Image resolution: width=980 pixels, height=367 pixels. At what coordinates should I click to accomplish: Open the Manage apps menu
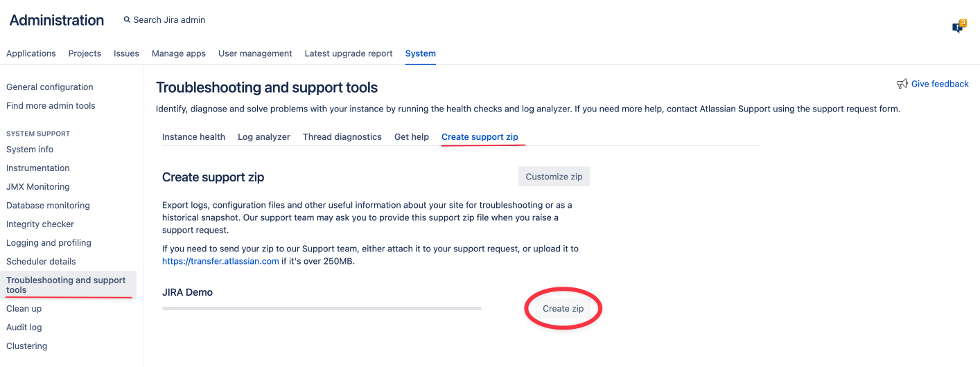178,53
